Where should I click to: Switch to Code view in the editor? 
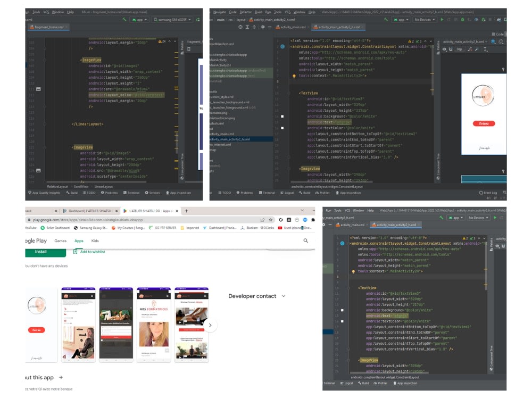tap(498, 34)
